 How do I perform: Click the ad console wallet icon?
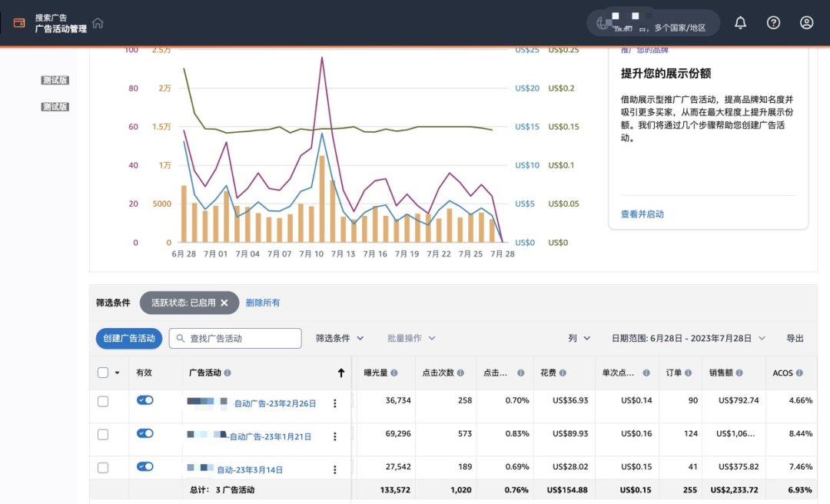point(19,23)
